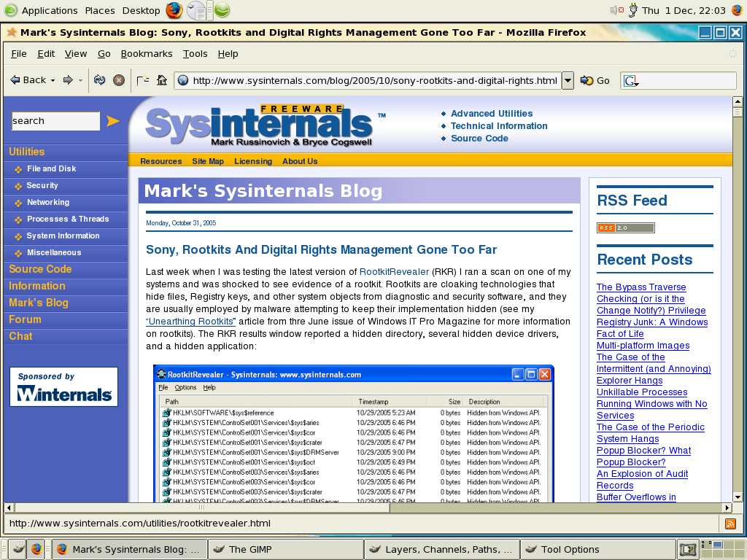747x560 pixels.
Task: Open the Go menu
Action: point(104,54)
